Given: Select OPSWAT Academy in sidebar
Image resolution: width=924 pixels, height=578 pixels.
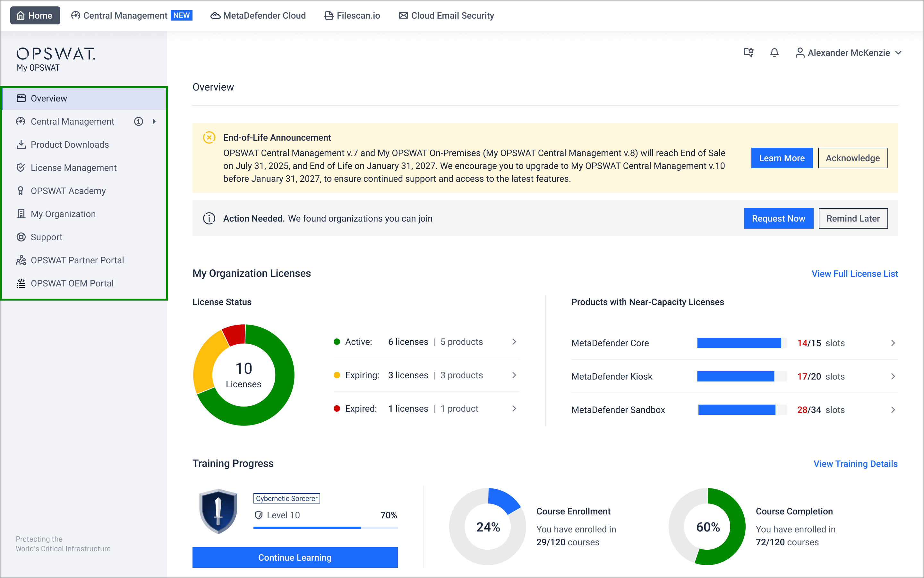Looking at the screenshot, I should point(84,191).
